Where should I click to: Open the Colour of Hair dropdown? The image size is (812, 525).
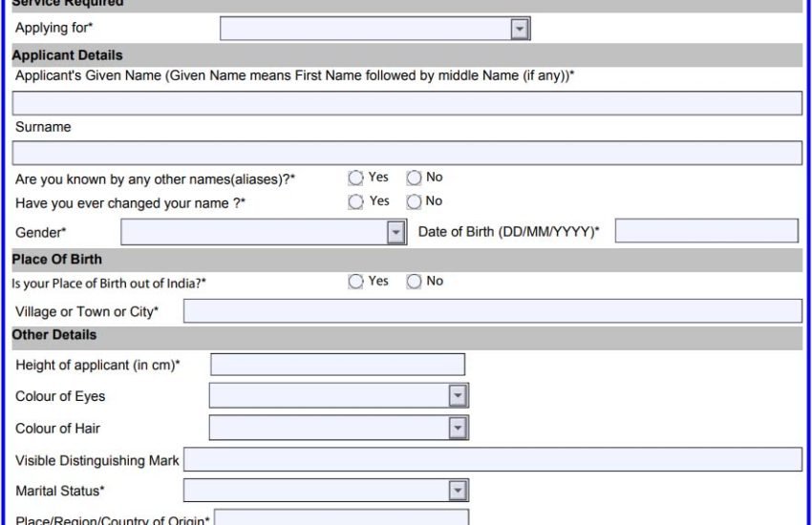[x=338, y=428]
